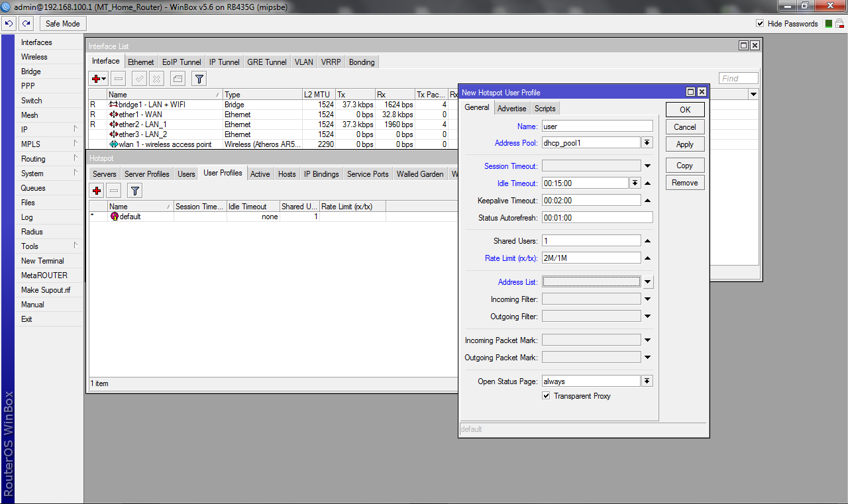The height and width of the screenshot is (504, 848).
Task: Toggle the Hide Passwords checkbox
Action: click(760, 23)
